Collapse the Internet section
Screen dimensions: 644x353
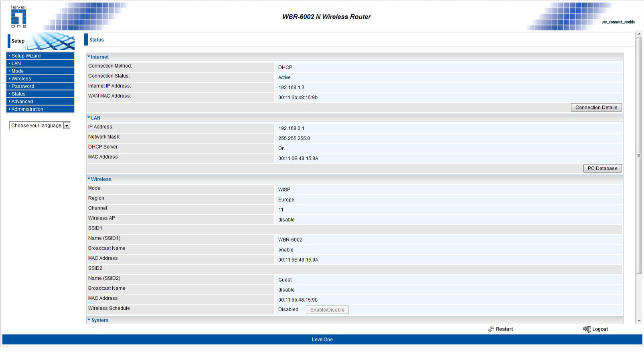coord(98,57)
